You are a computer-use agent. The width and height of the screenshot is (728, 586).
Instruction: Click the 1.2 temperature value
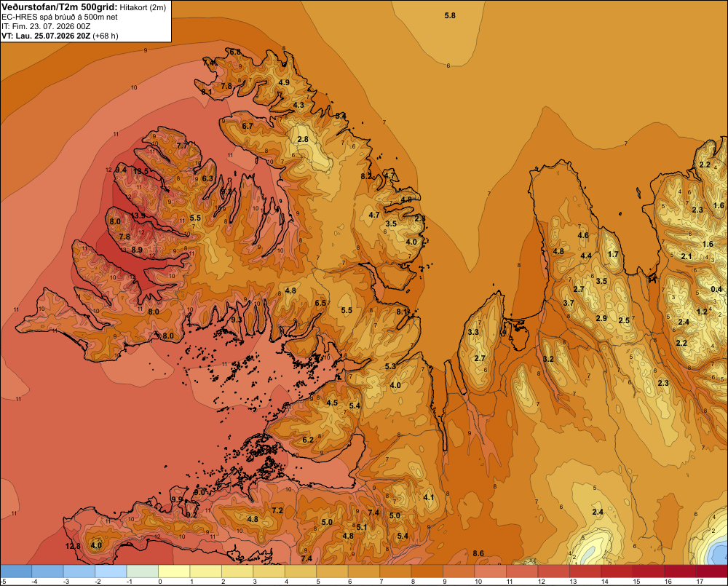click(702, 312)
